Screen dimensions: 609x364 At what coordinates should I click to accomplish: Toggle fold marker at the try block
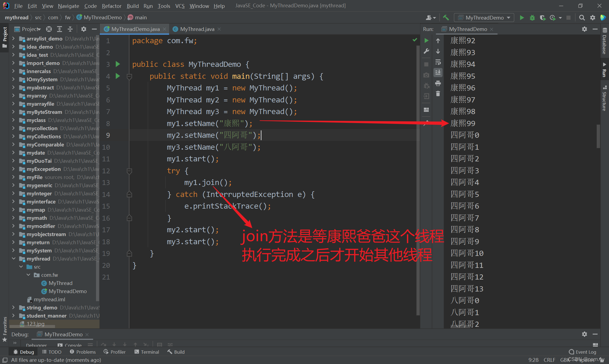click(129, 171)
